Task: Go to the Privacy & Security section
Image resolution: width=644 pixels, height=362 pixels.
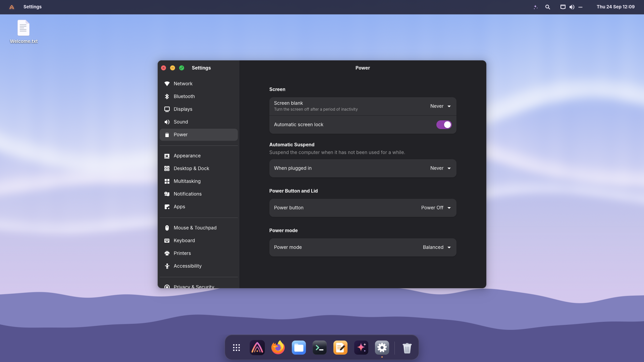Action: click(x=199, y=285)
